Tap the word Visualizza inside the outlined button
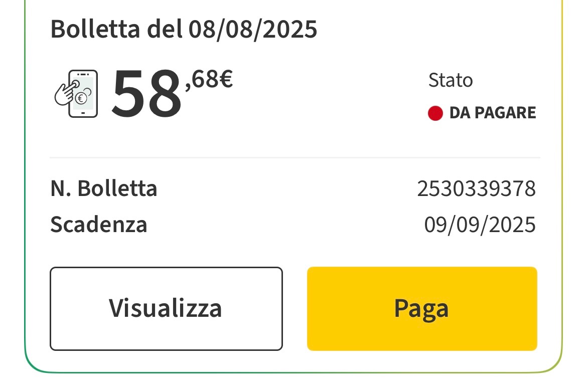 166,309
